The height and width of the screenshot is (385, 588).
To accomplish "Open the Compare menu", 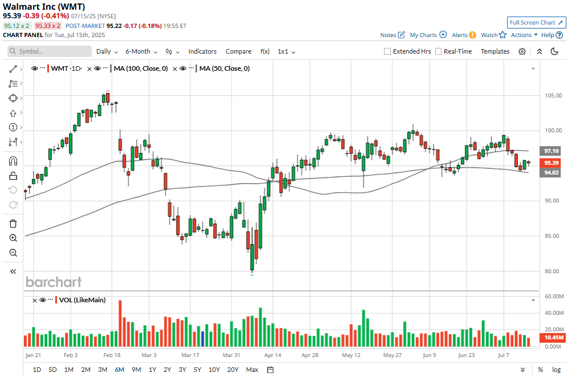I will click(x=239, y=51).
